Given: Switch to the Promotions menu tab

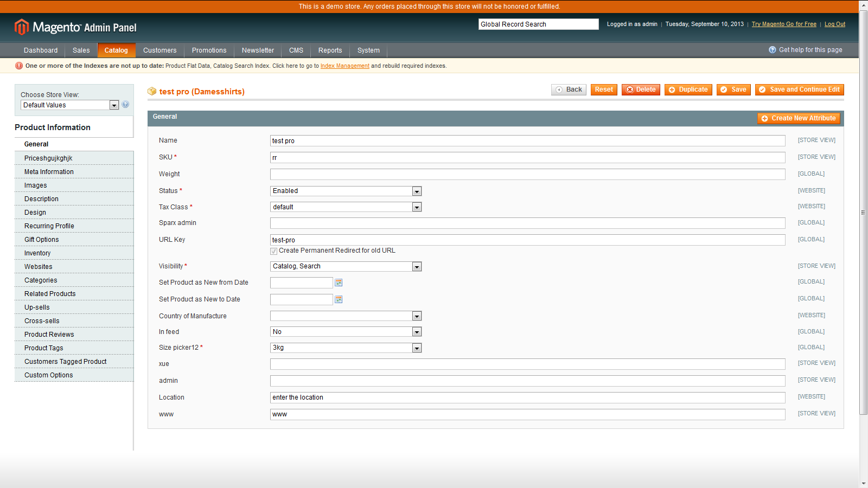Looking at the screenshot, I should pyautogui.click(x=209, y=50).
